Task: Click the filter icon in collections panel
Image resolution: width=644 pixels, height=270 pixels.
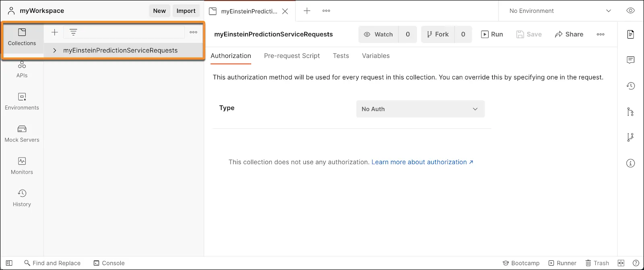Action: click(73, 32)
